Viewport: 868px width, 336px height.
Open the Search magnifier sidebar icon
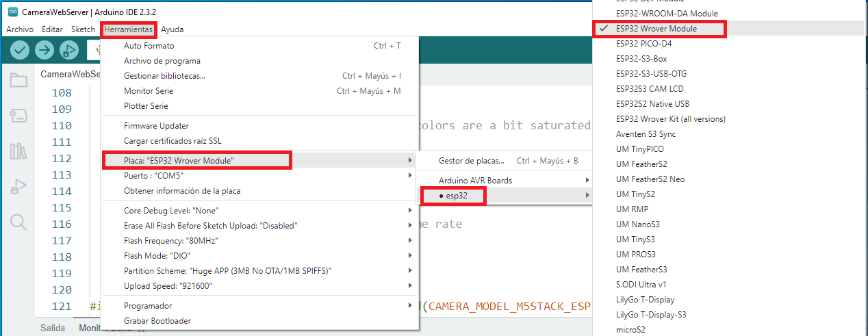click(18, 222)
